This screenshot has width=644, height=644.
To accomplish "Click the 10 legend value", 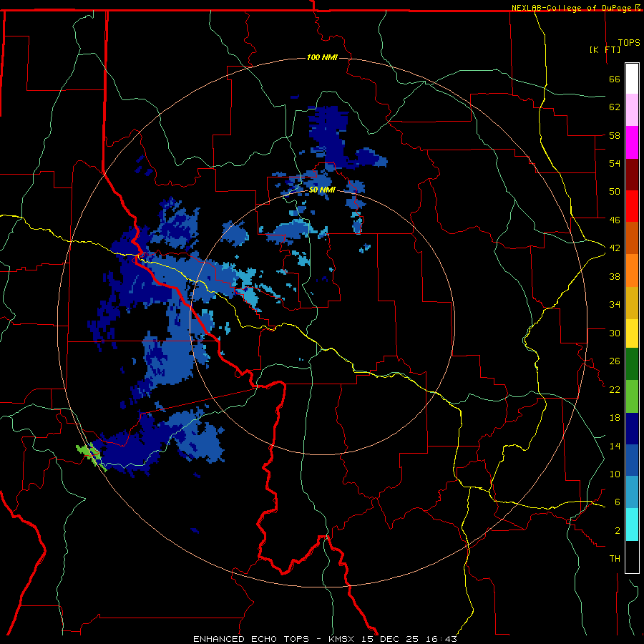I will 615,474.
